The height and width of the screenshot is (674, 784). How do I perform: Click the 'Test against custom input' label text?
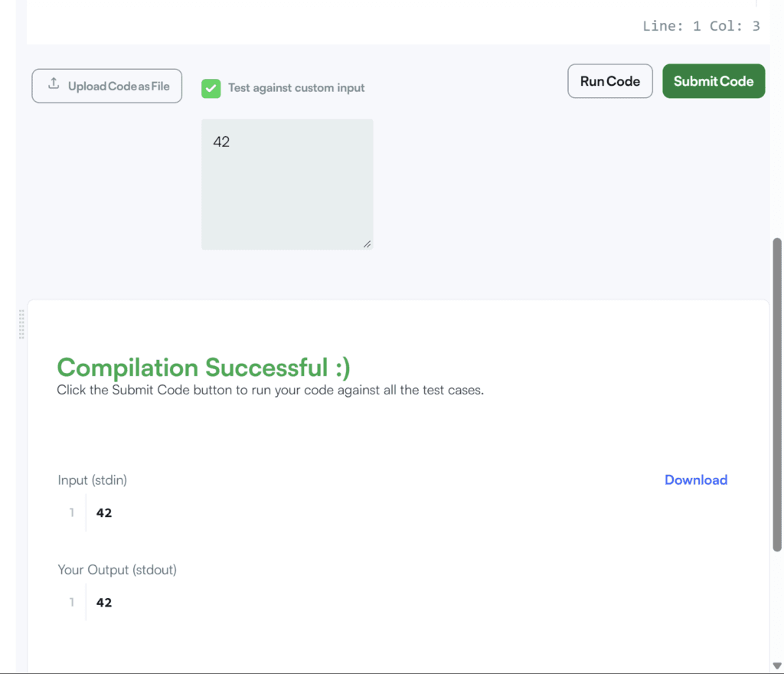296,88
